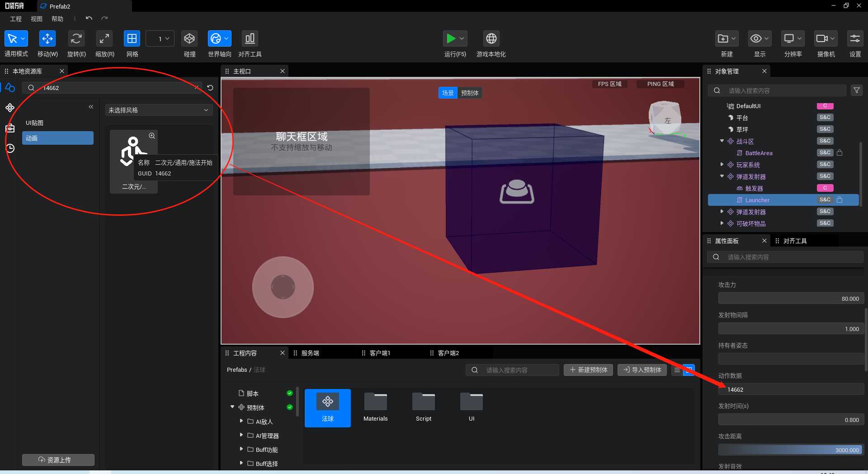Click the 攻击力 value field 80.000
The image size is (868, 474).
click(791, 299)
